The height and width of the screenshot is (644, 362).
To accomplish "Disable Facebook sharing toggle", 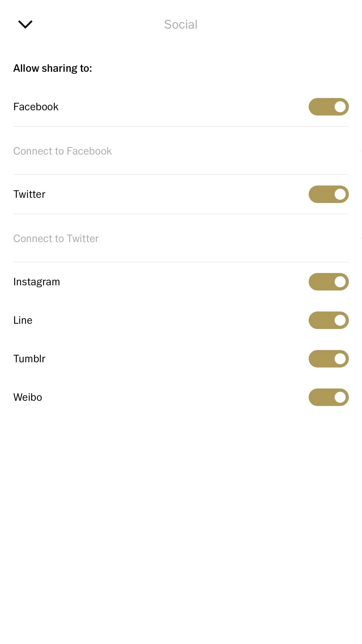I will 328,107.
